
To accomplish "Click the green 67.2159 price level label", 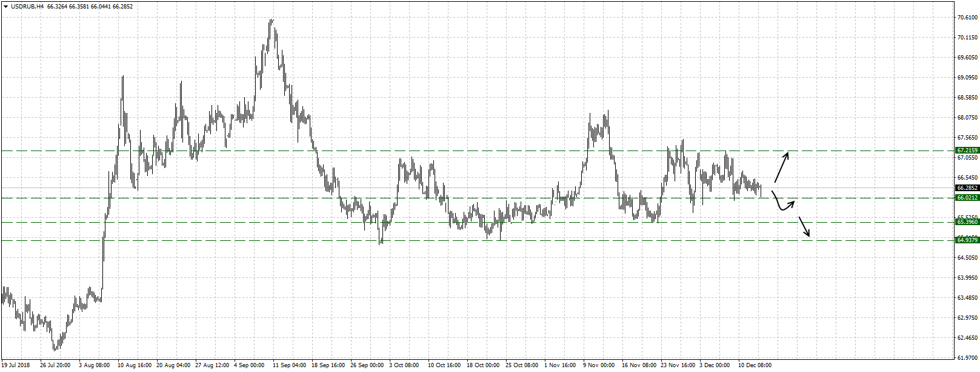I will click(967, 150).
